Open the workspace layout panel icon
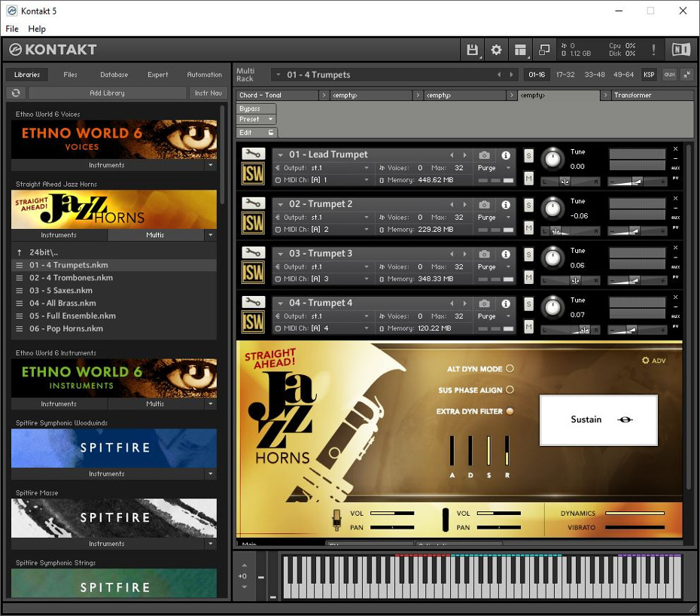700x616 pixels. (x=520, y=50)
